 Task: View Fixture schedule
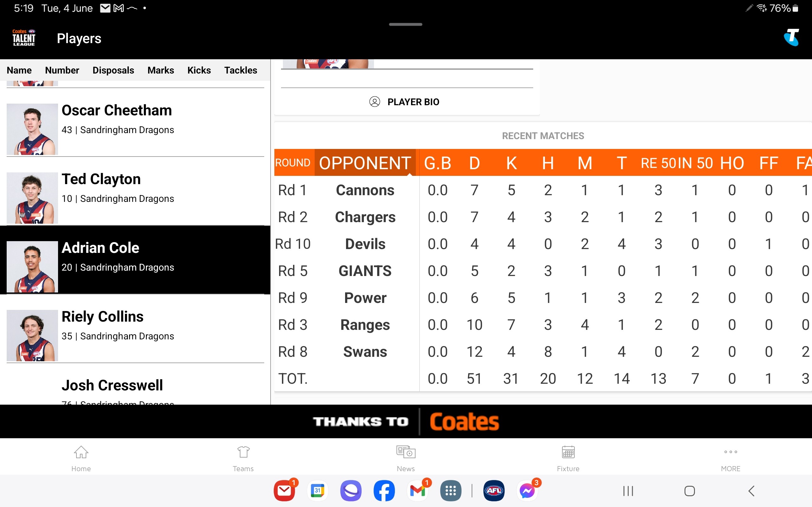[x=568, y=458]
